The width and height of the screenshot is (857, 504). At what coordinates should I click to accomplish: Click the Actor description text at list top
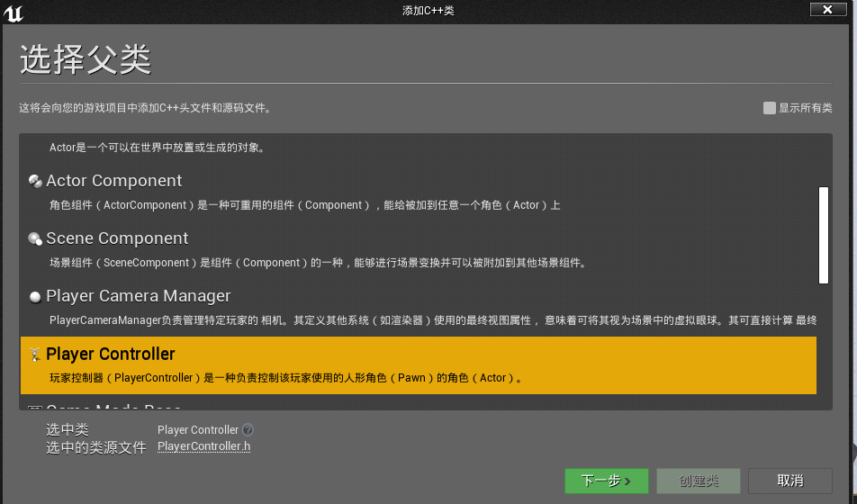pos(158,148)
